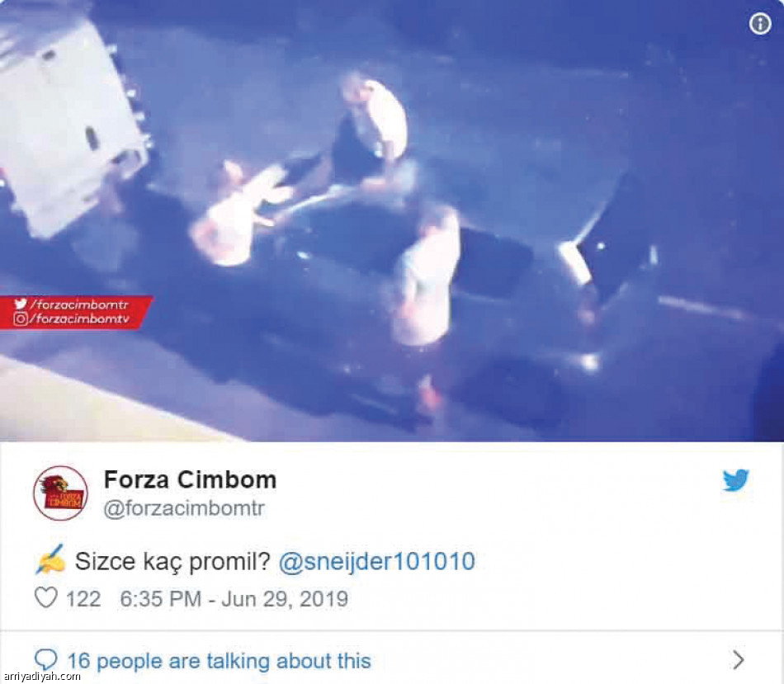
Task: Click the speech bubble reply icon
Action: pos(46,660)
